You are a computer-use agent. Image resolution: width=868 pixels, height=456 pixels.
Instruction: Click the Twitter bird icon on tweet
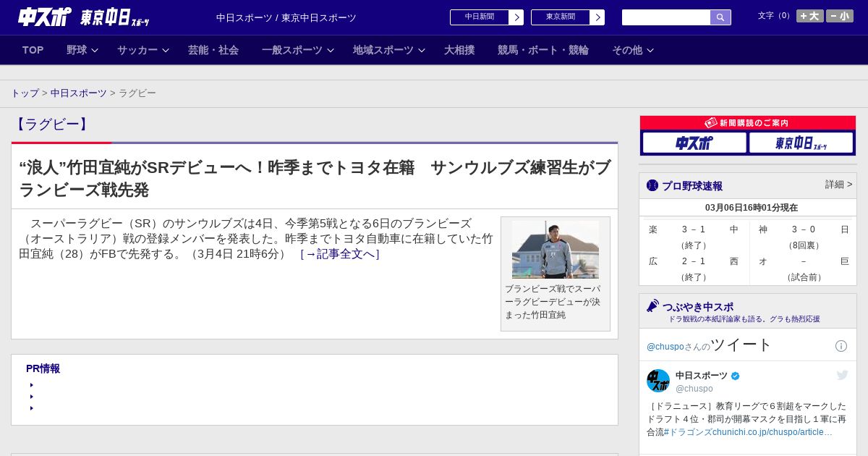pyautogui.click(x=842, y=375)
